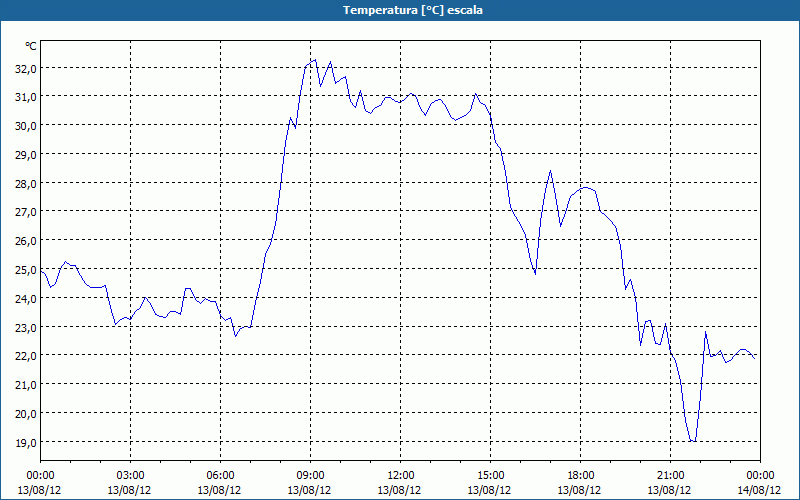Select the 28,0 y-axis label
Image resolution: width=800 pixels, height=500 pixels.
[26, 183]
